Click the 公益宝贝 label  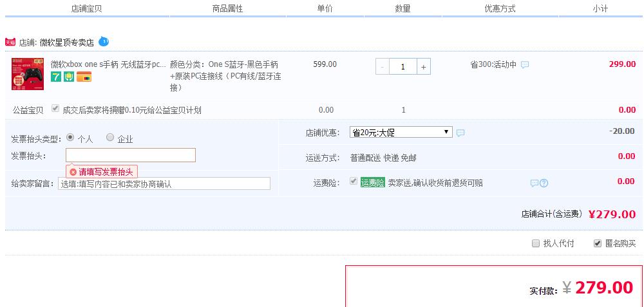click(28, 110)
